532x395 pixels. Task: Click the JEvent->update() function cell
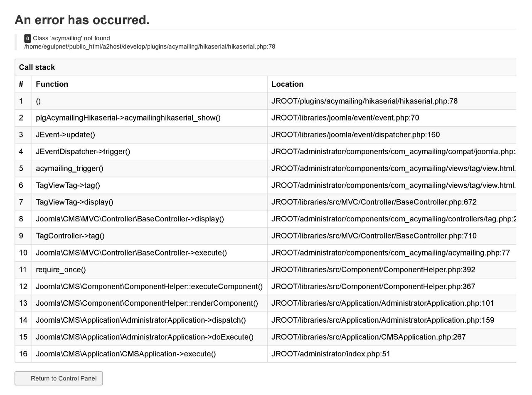pyautogui.click(x=149, y=135)
